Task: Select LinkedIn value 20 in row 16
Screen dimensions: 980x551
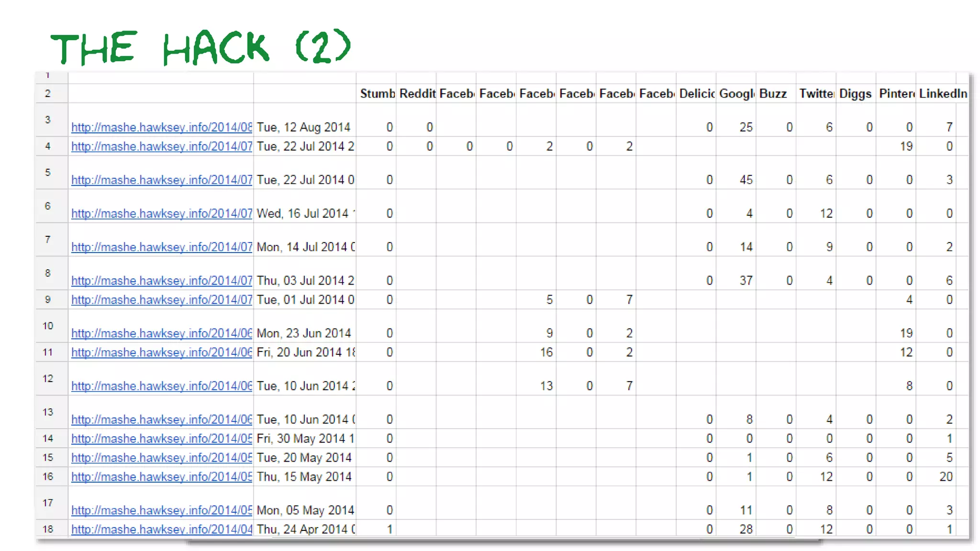Action: pyautogui.click(x=945, y=477)
